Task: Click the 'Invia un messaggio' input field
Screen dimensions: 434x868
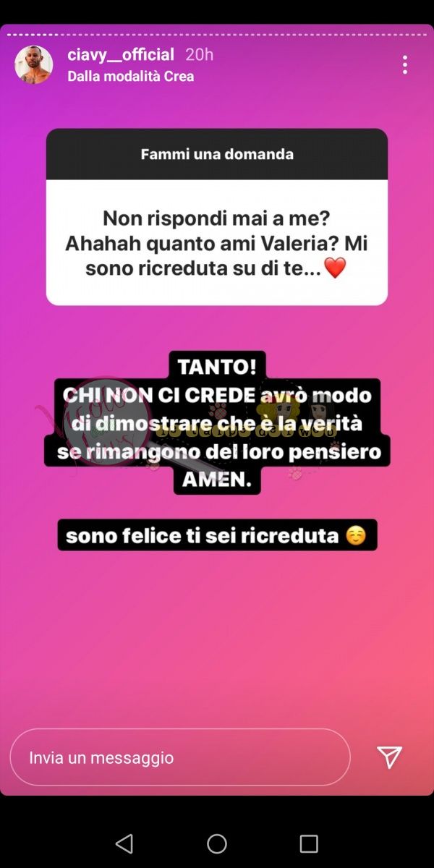Action: click(180, 757)
